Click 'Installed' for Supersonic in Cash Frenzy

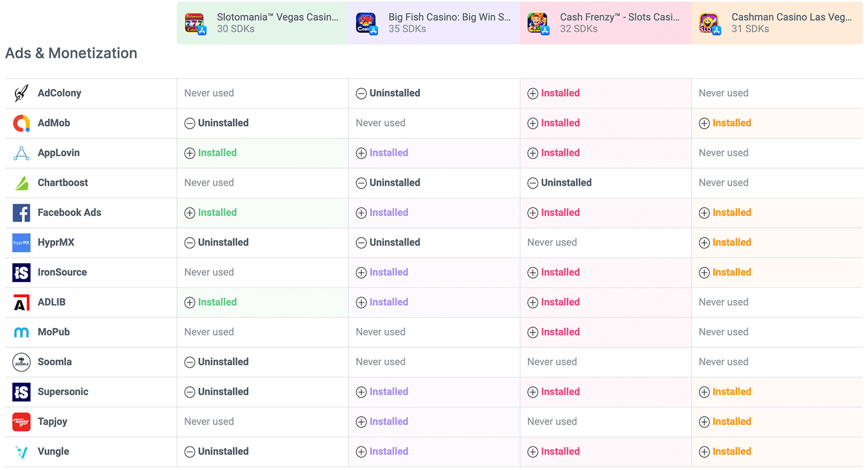560,392
